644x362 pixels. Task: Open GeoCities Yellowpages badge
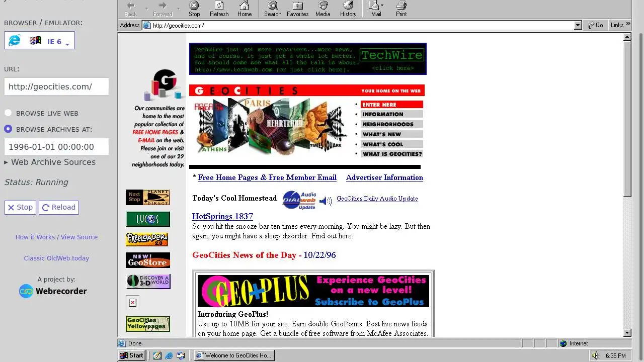coord(148,324)
